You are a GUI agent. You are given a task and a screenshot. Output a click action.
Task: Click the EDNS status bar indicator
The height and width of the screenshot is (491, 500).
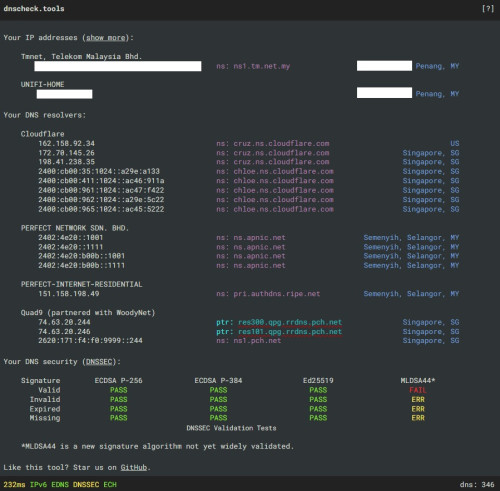pyautogui.click(x=60, y=485)
